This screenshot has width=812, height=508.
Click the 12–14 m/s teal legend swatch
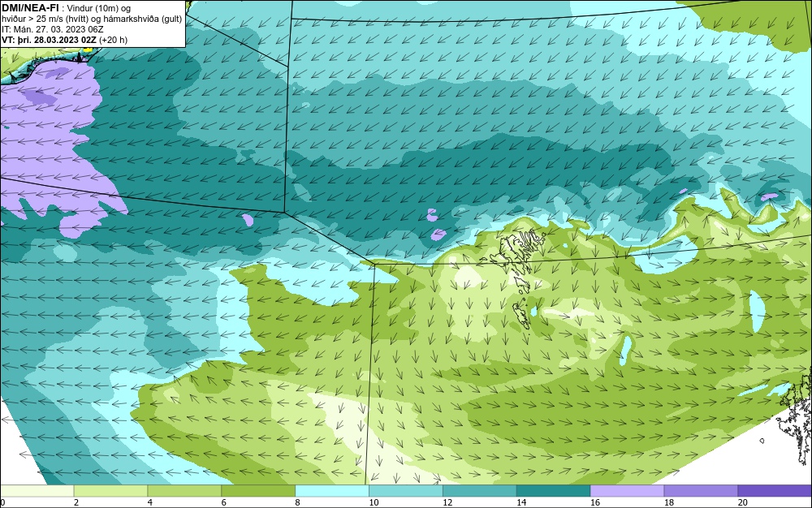point(480,491)
